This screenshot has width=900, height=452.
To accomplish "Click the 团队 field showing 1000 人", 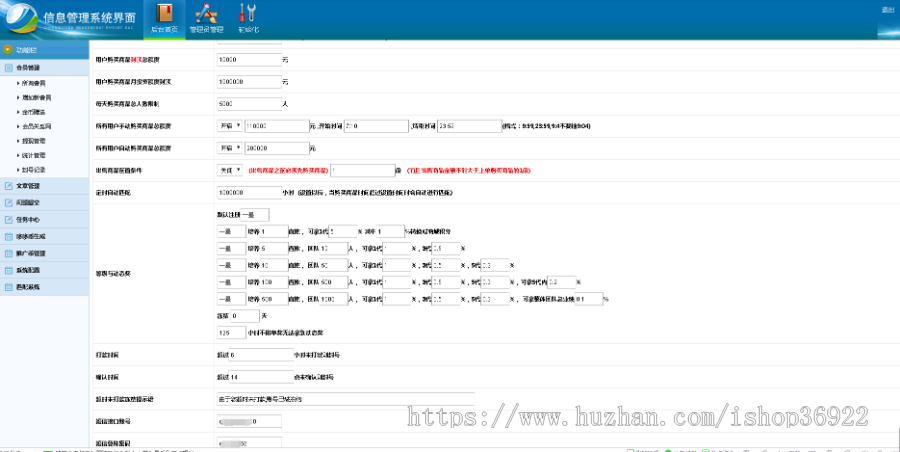I will pos(334,299).
